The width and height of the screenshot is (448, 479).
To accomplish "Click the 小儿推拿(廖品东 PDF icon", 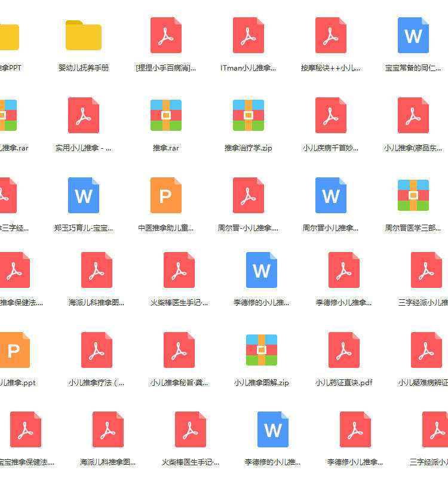I will 413,115.
